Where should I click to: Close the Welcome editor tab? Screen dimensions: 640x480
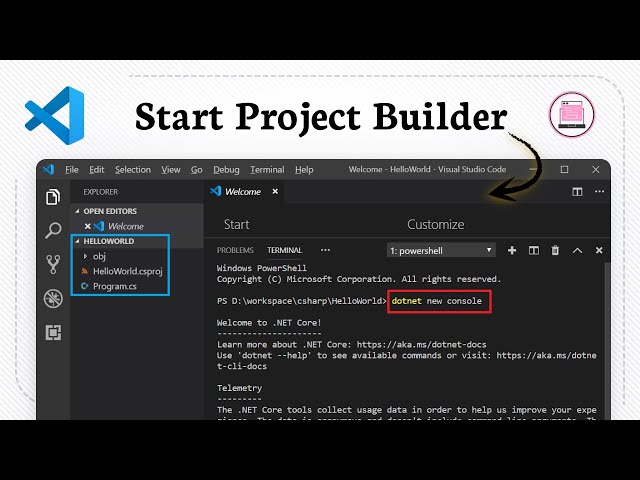point(275,191)
